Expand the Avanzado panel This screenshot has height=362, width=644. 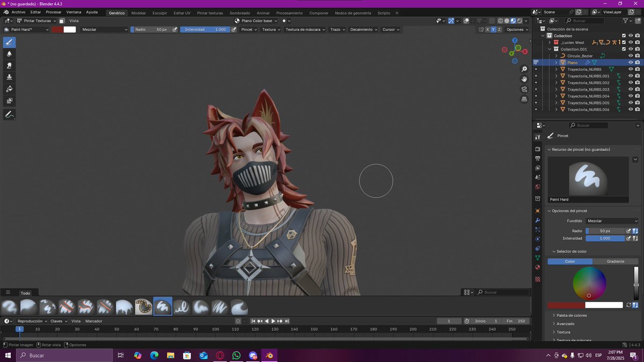(x=565, y=324)
